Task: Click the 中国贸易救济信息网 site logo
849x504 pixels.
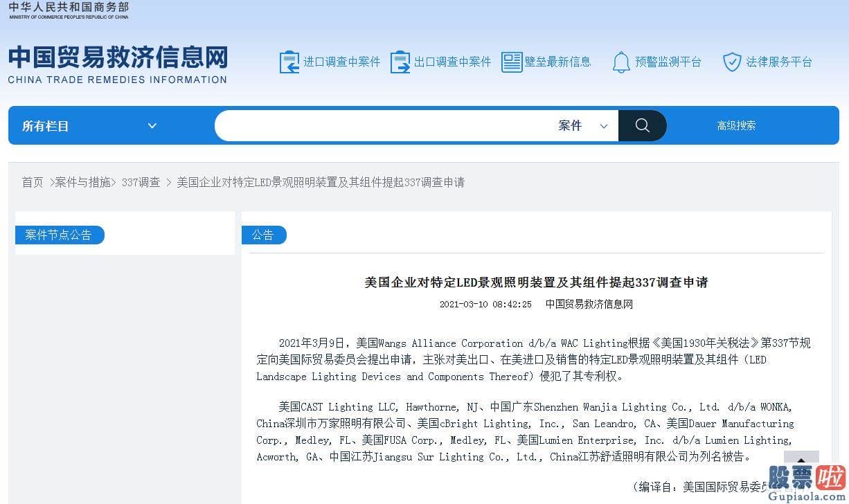Action: point(118,64)
